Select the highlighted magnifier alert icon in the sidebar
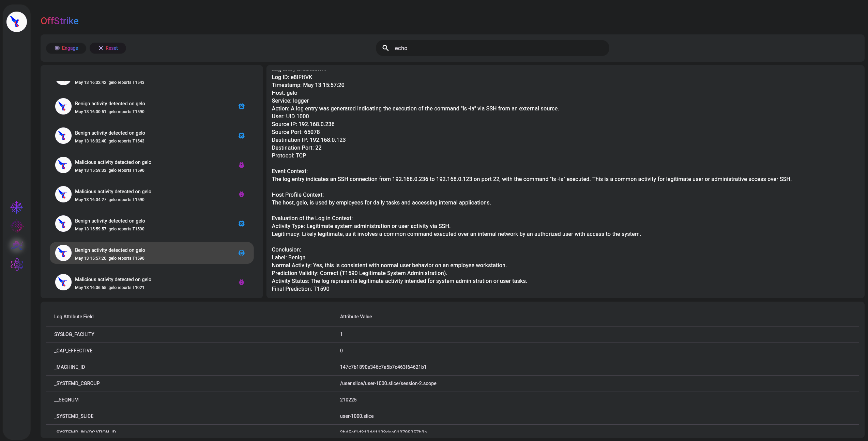The width and height of the screenshot is (868, 441). pyautogui.click(x=17, y=245)
